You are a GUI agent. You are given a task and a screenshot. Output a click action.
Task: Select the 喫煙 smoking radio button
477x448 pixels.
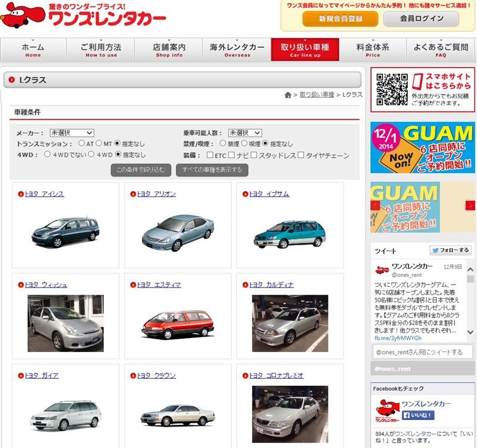point(244,143)
